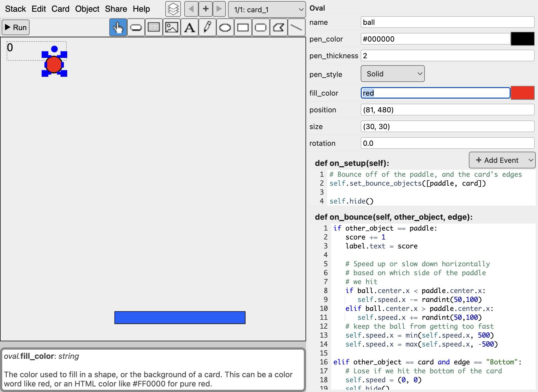Open the Stack menu
This screenshot has width=538, height=392.
point(15,9)
